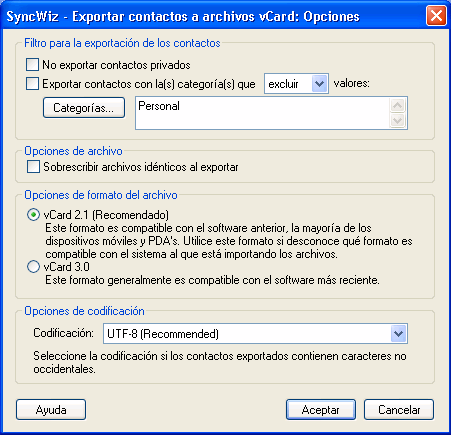Check 'Sobrescribir archivos idénticos al exportar'

(x=33, y=167)
